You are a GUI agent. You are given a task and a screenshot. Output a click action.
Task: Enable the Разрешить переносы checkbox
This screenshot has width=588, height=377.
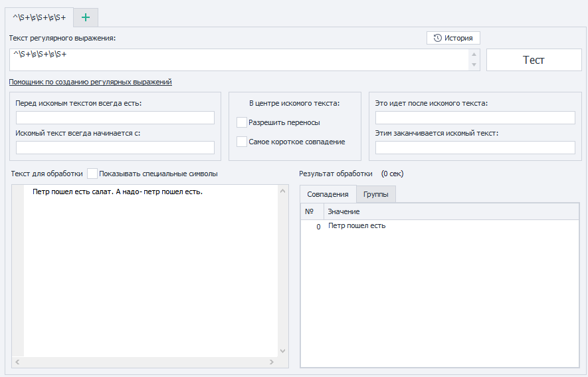pos(242,122)
